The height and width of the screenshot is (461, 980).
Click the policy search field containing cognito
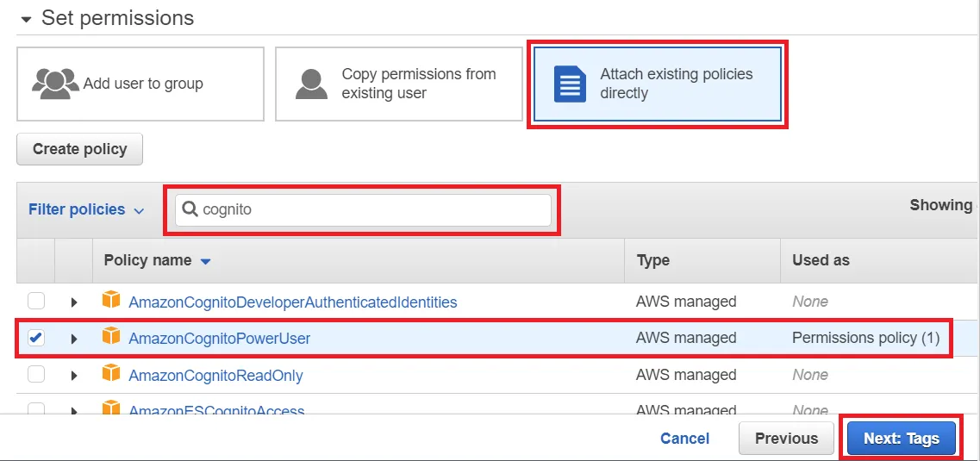point(371,209)
